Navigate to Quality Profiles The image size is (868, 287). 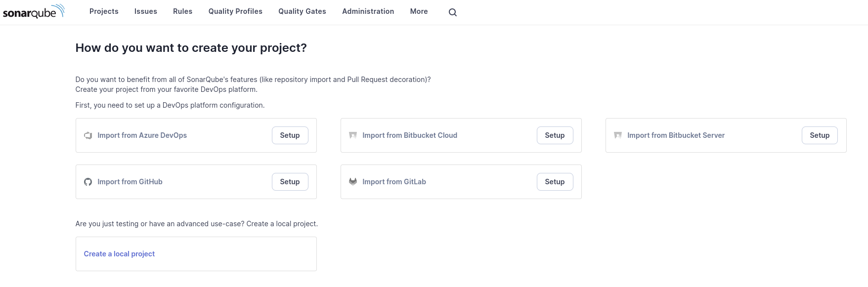click(x=235, y=11)
